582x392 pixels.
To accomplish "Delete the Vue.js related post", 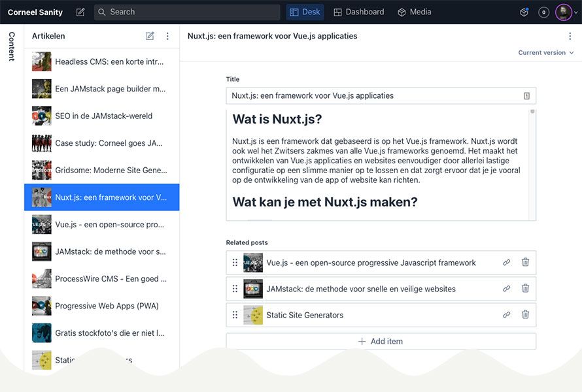I will [x=525, y=262].
